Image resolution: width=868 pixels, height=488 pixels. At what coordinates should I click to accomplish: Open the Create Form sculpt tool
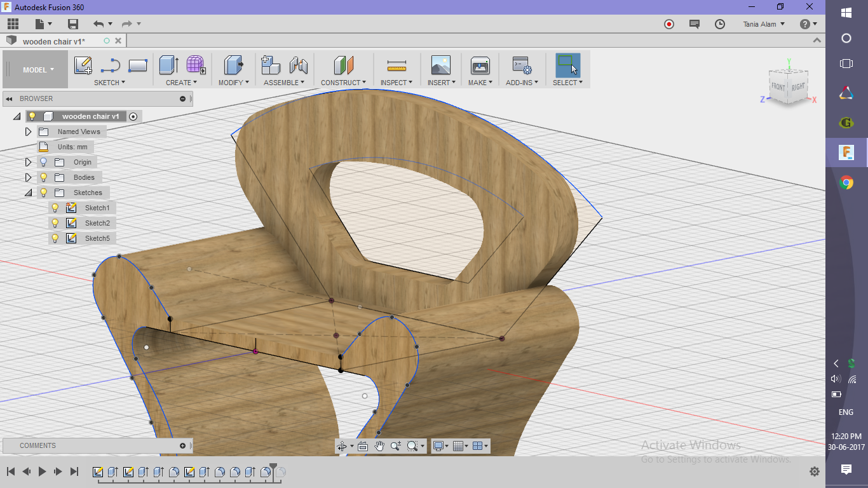click(196, 65)
